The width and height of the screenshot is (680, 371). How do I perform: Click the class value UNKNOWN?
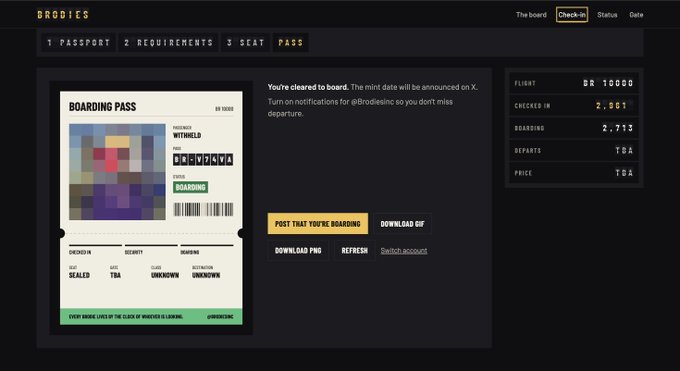click(165, 275)
